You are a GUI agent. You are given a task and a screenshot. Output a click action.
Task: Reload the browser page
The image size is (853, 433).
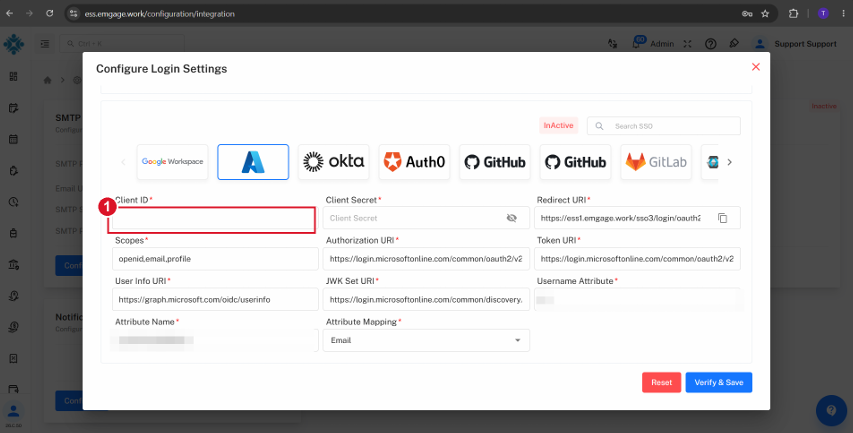(50, 14)
